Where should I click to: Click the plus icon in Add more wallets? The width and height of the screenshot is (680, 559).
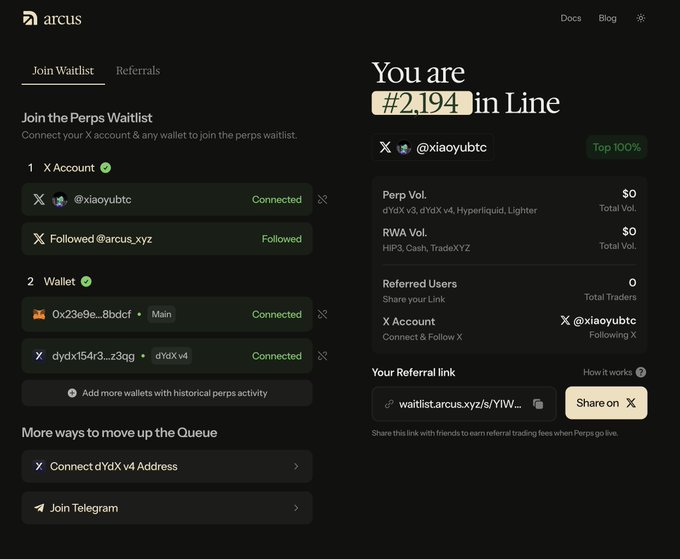tap(72, 393)
